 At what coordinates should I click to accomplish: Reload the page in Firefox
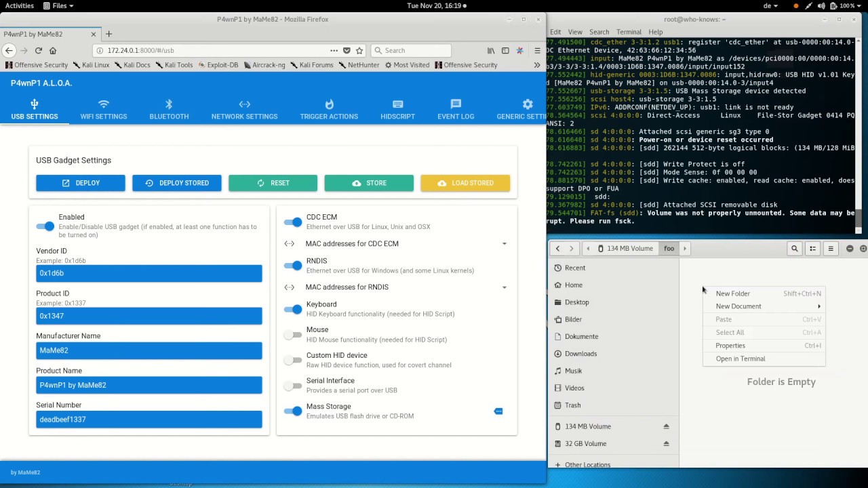[39, 50]
